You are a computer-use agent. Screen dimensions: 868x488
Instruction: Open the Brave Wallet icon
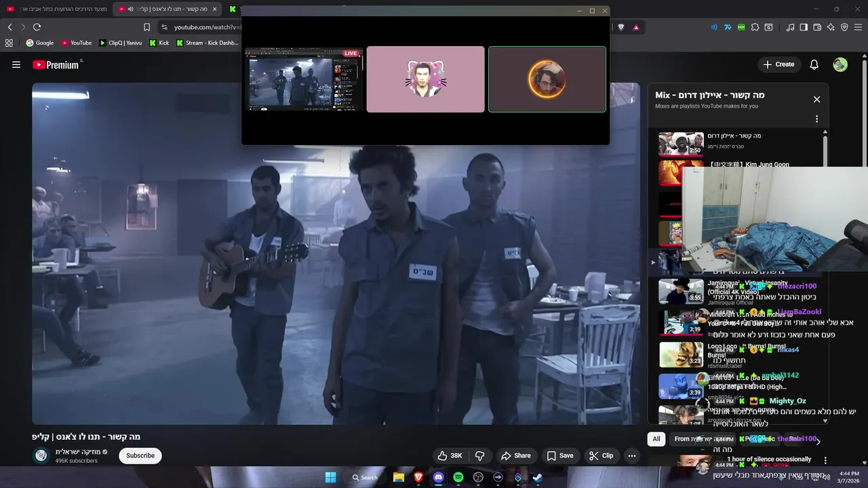tap(817, 27)
